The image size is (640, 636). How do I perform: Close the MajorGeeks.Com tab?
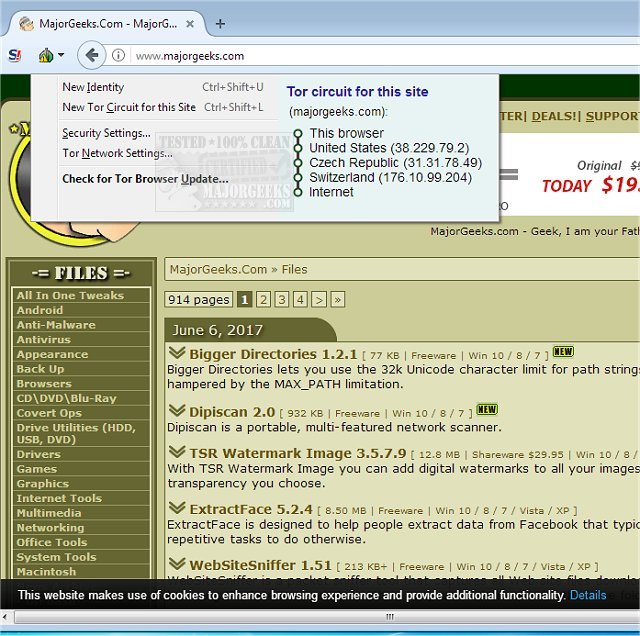pos(190,24)
